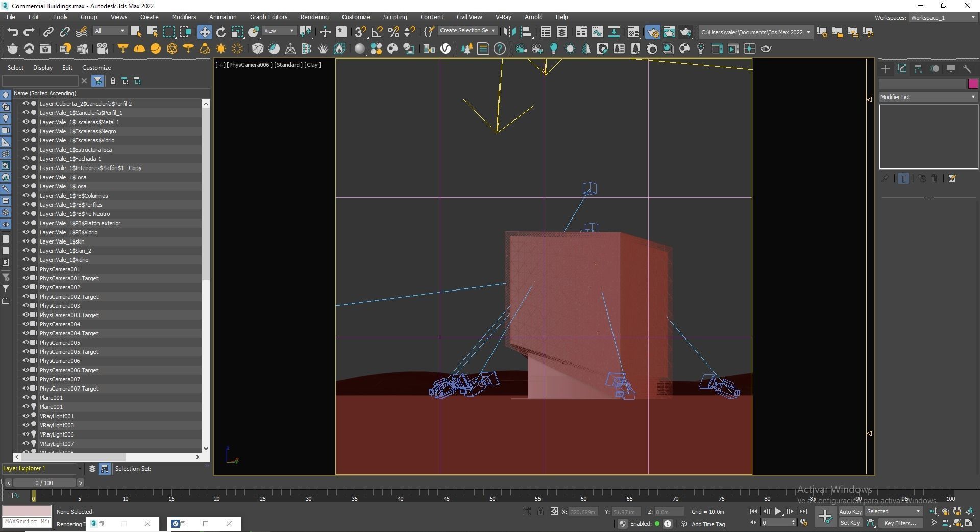Activate the Select and Move tool

click(204, 32)
